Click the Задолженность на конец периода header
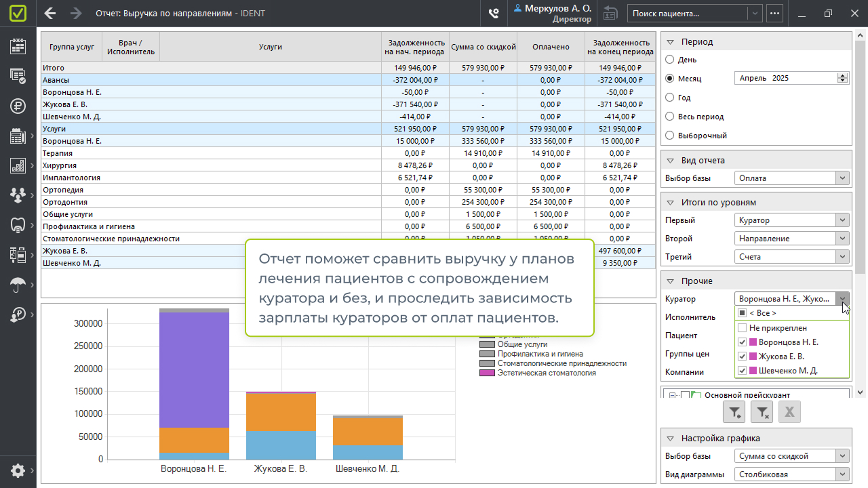Viewport: 868px width, 488px height. tap(620, 47)
